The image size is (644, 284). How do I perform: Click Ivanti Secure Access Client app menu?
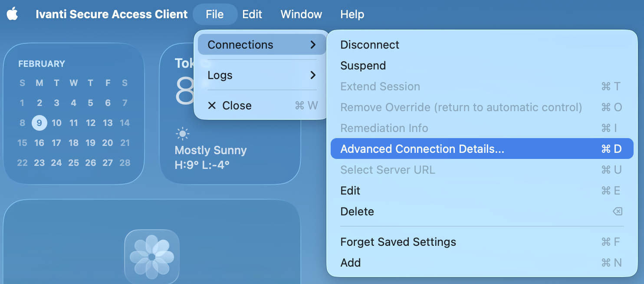(112, 14)
